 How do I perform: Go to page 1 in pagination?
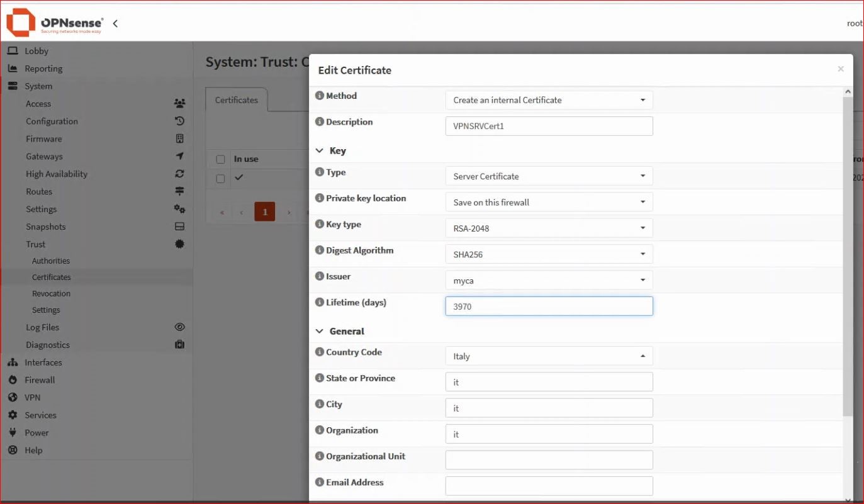click(264, 212)
